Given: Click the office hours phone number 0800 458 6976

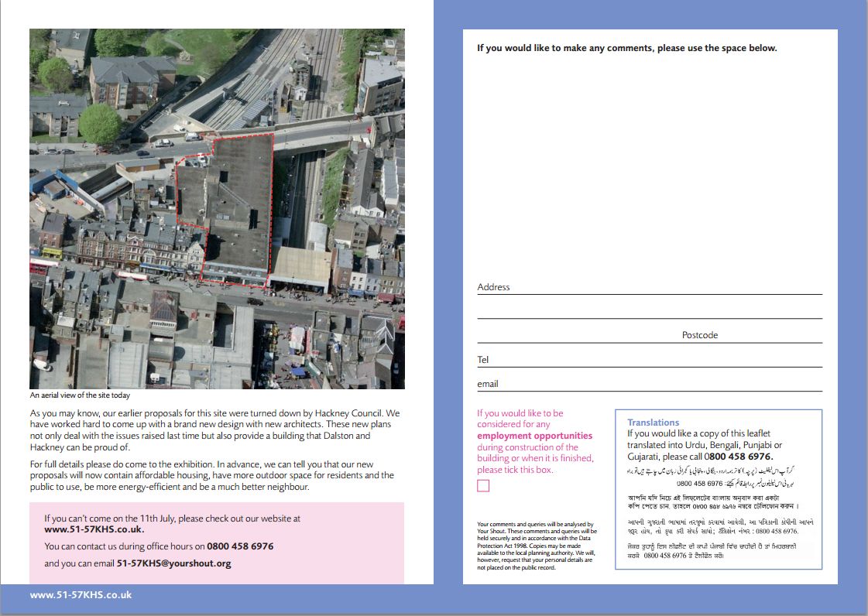Looking at the screenshot, I should coord(240,546).
